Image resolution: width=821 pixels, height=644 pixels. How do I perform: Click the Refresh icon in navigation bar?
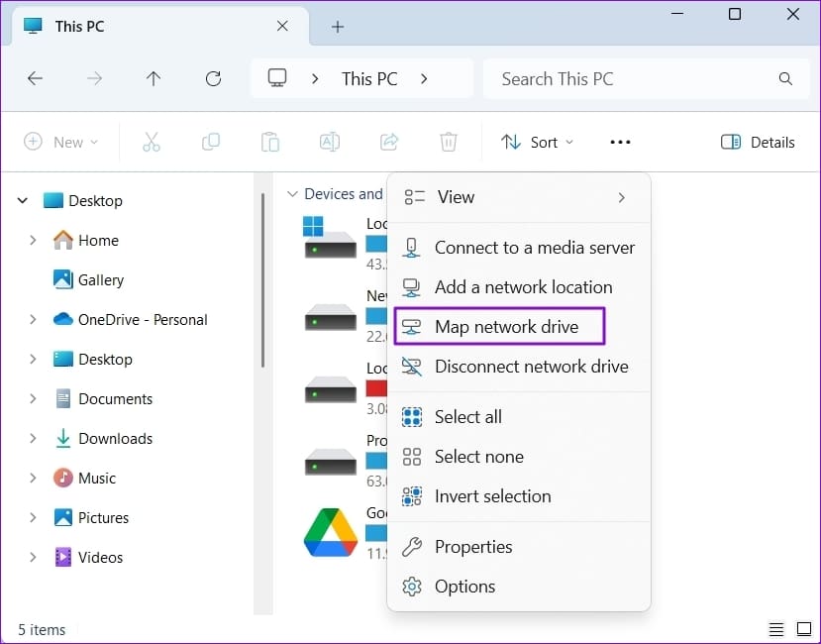click(x=213, y=78)
